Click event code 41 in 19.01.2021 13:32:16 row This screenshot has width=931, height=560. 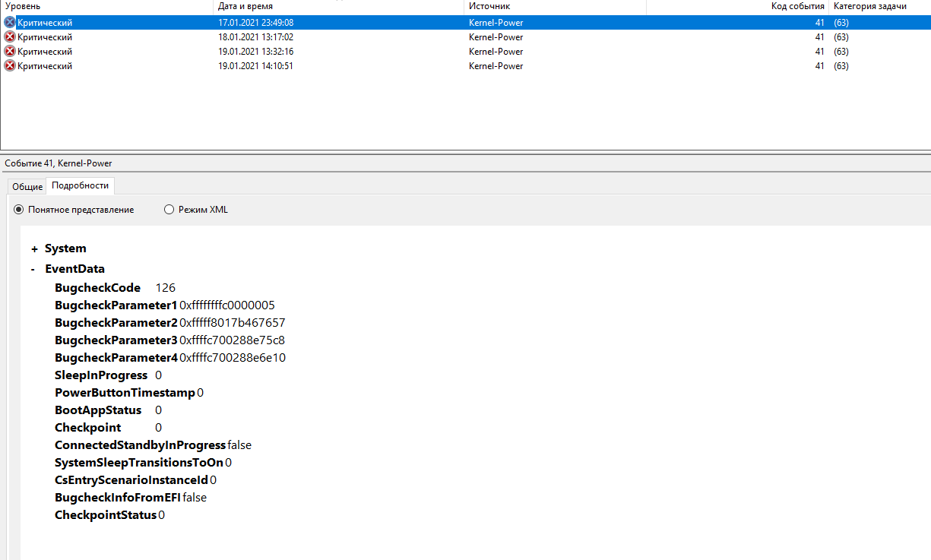(x=819, y=52)
